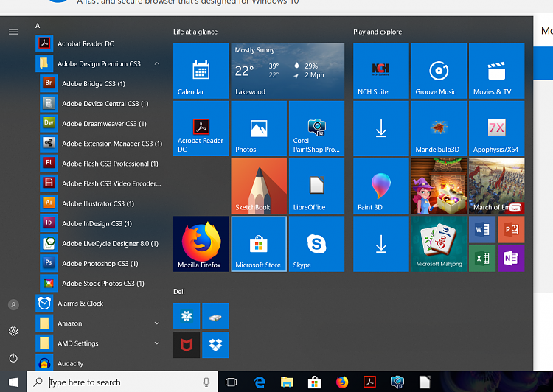Launch the Skype tile

[317, 244]
